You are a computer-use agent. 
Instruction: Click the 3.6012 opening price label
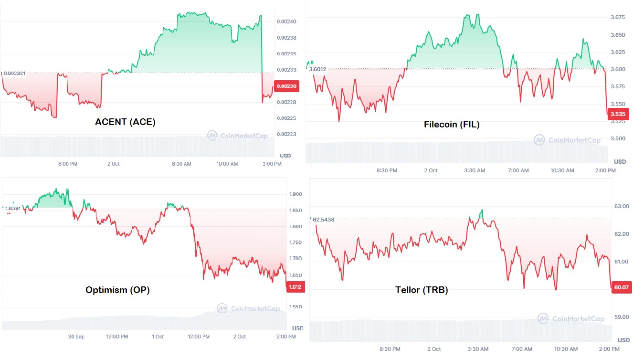(317, 69)
